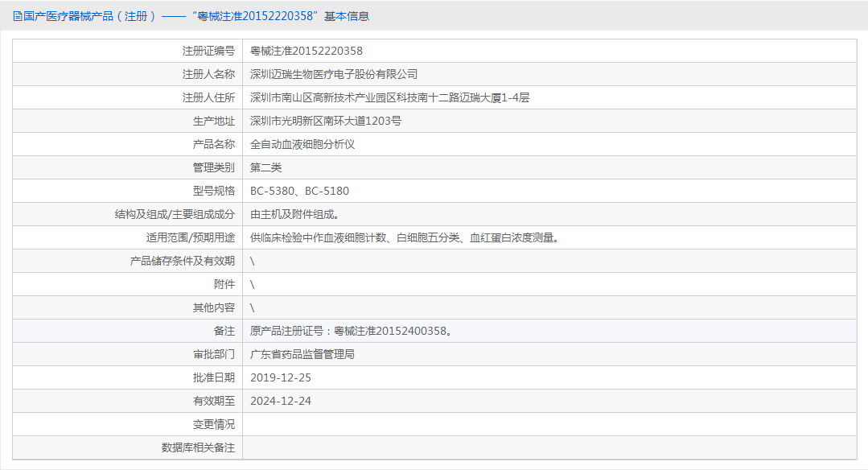
Task: Click the 基本信息 page header title text
Action: point(191,16)
